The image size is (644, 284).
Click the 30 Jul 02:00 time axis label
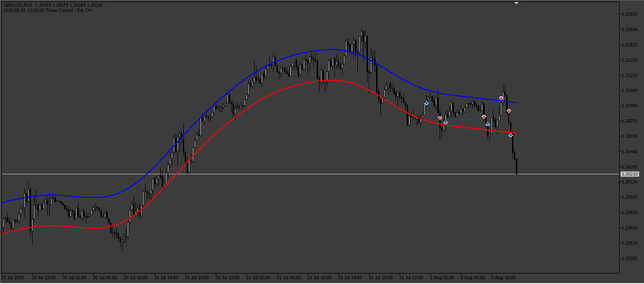tap(75, 277)
